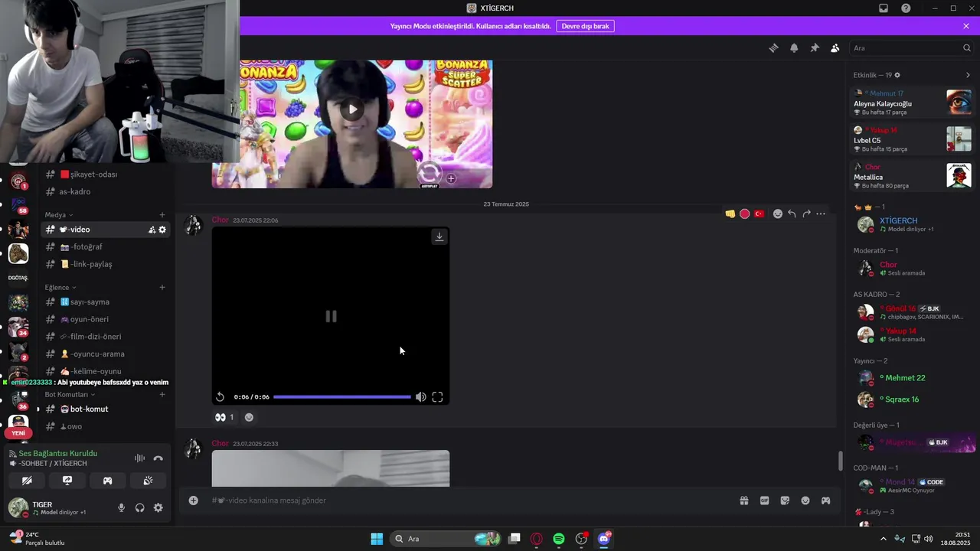React with red circle emoji
The image size is (980, 551).
pyautogui.click(x=744, y=214)
